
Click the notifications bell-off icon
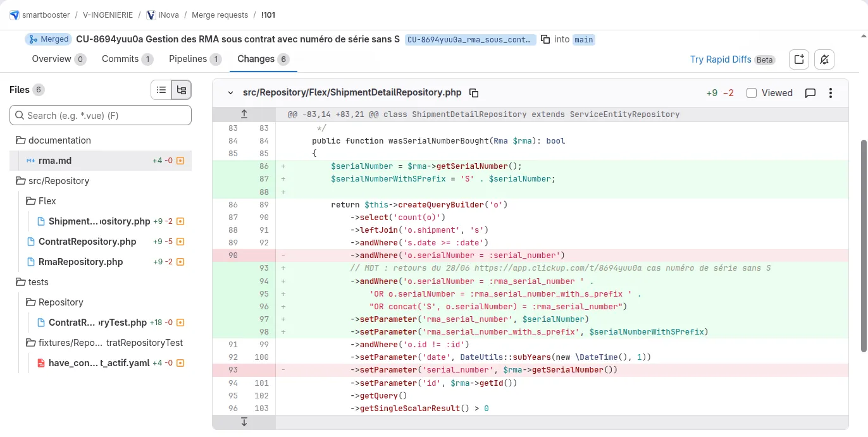824,59
